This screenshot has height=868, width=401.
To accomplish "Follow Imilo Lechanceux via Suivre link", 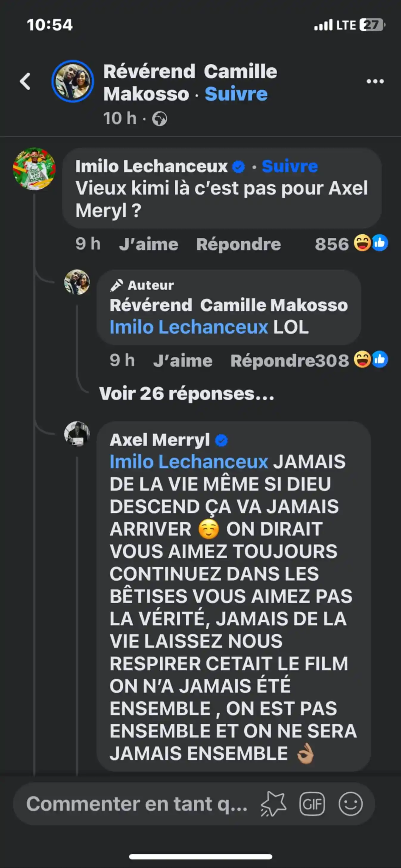I will (x=290, y=166).
